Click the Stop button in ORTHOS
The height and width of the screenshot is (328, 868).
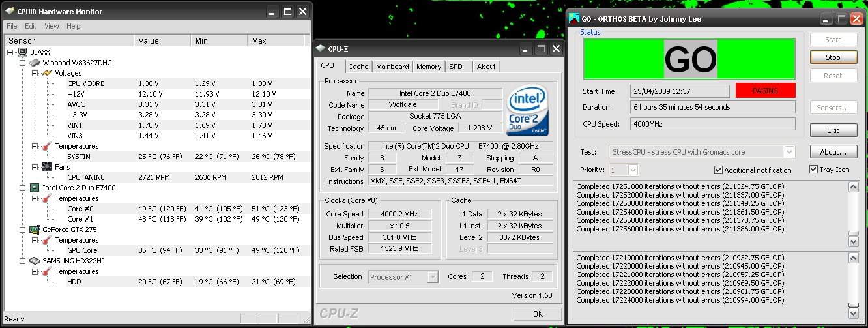833,57
